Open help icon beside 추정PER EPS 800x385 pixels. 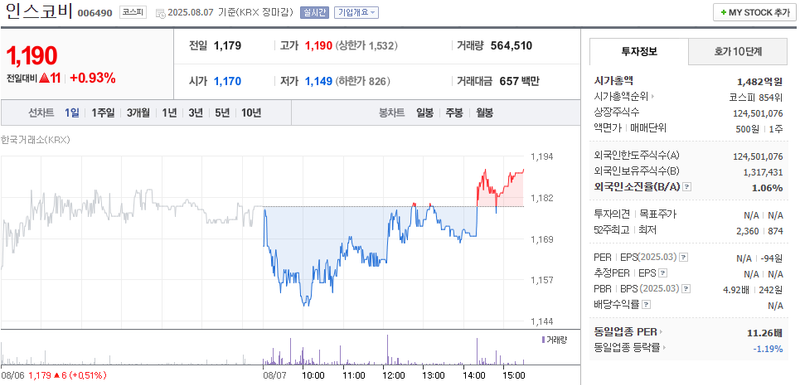(663, 274)
